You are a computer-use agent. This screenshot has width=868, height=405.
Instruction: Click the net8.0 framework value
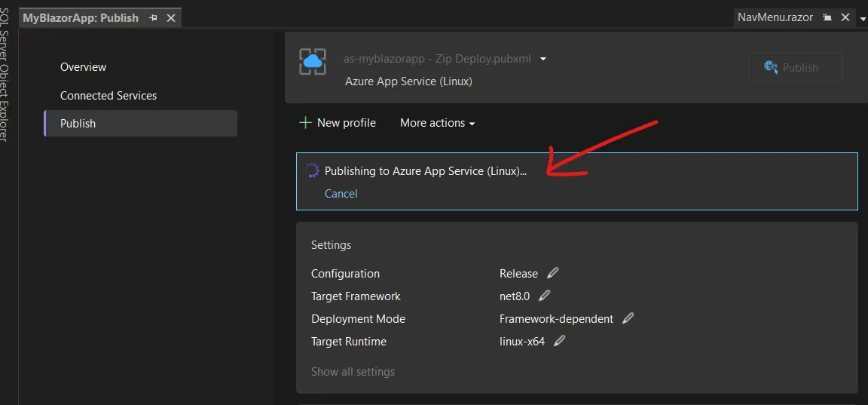pos(515,296)
